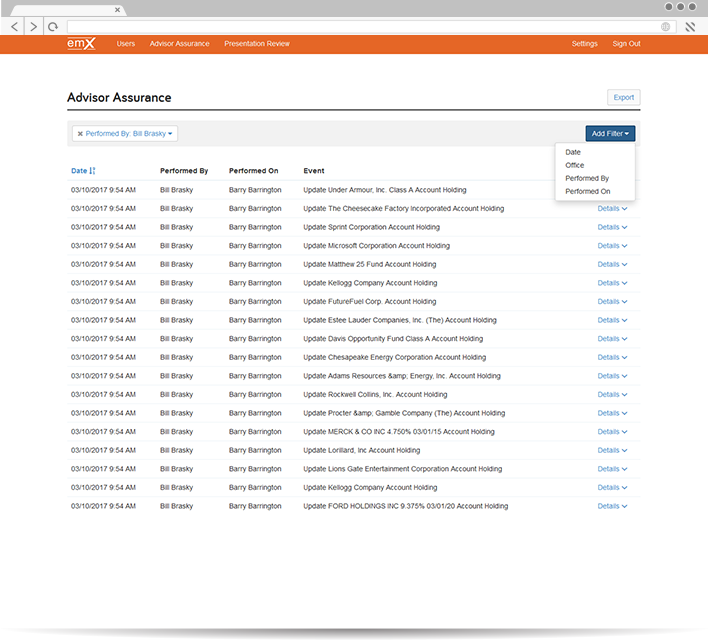Click the browser forward arrow
The width and height of the screenshot is (708, 640).
click(x=33, y=27)
